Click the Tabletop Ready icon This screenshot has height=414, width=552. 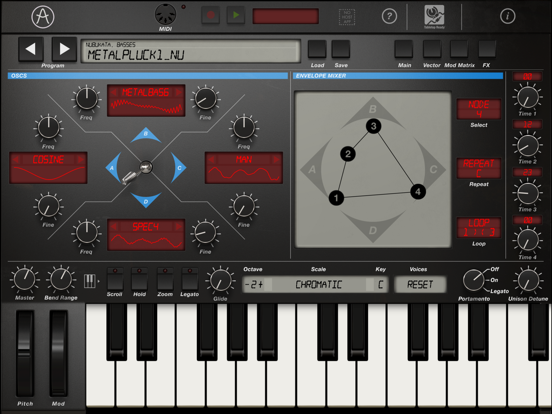coord(434,17)
